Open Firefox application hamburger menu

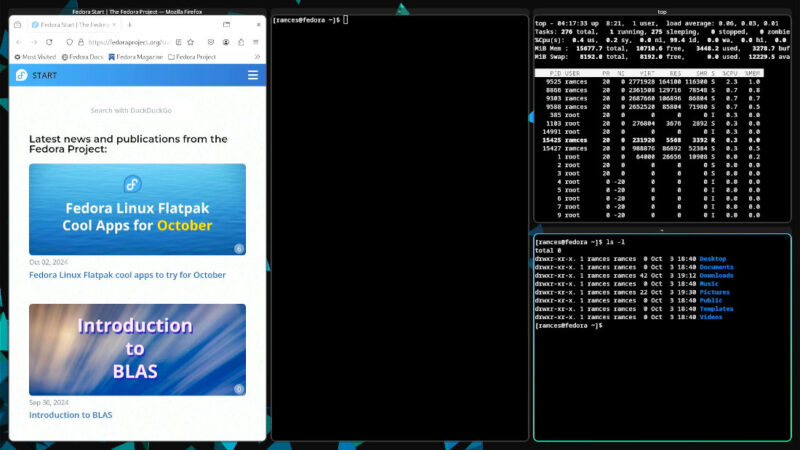(256, 42)
